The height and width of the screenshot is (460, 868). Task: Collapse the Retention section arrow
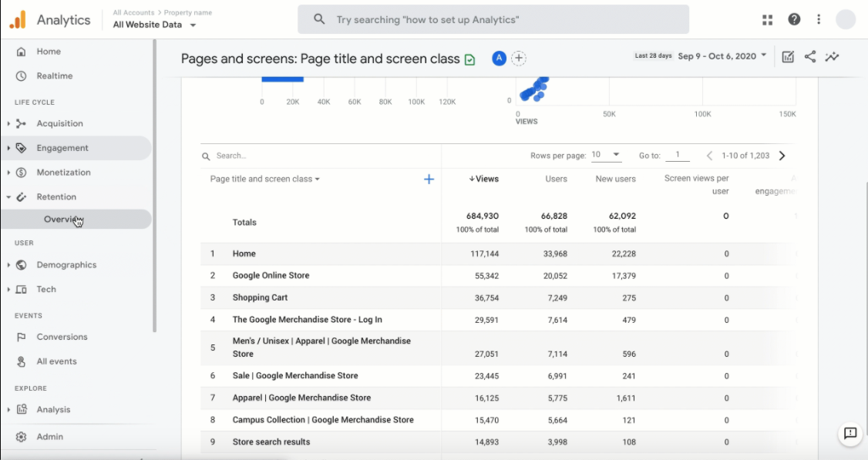[x=8, y=196]
